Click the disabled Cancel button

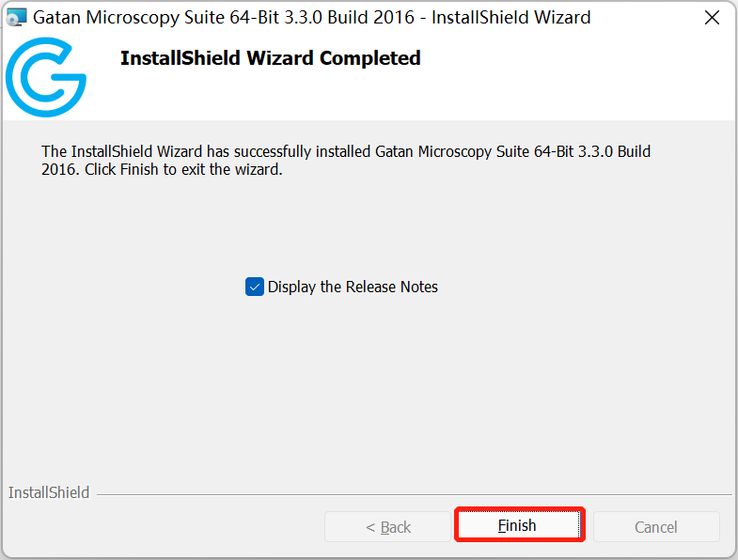tap(656, 527)
